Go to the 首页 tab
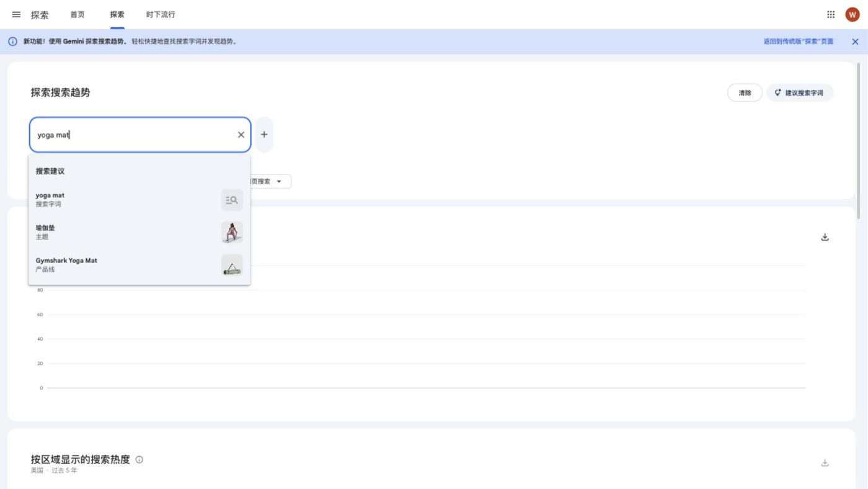Viewport: 868px width, 489px height. tap(77, 14)
